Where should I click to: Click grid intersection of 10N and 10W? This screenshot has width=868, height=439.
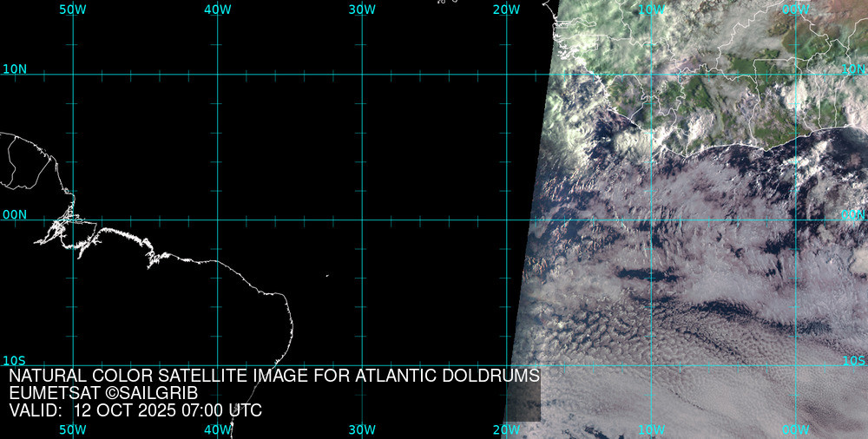click(652, 75)
